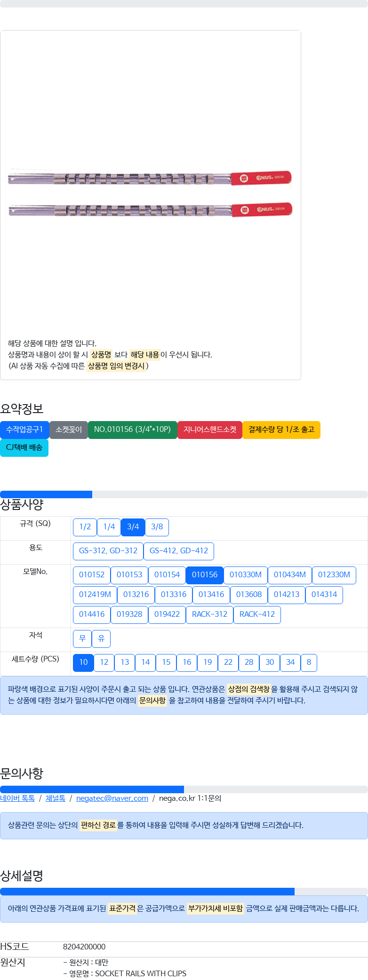Select set quantity 34

pyautogui.click(x=290, y=662)
